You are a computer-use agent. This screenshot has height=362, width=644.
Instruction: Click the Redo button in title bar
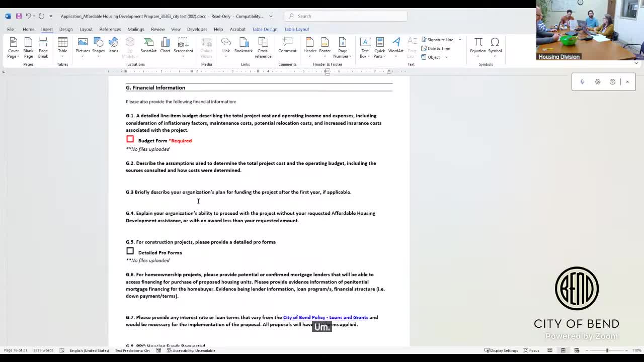click(x=41, y=16)
